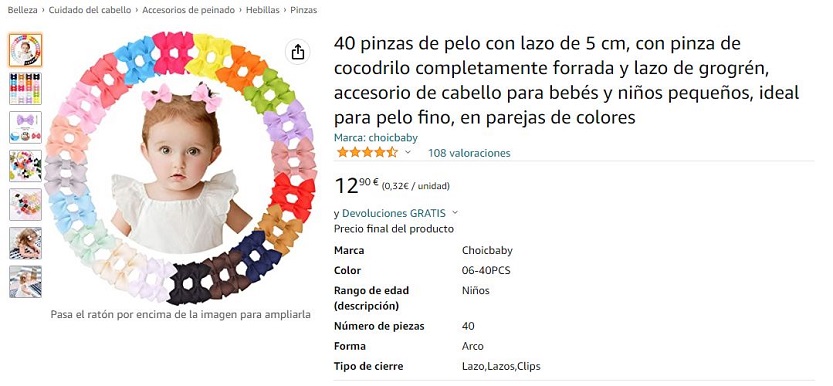
Task: Open the 108 valoraciones link
Action: tap(469, 153)
